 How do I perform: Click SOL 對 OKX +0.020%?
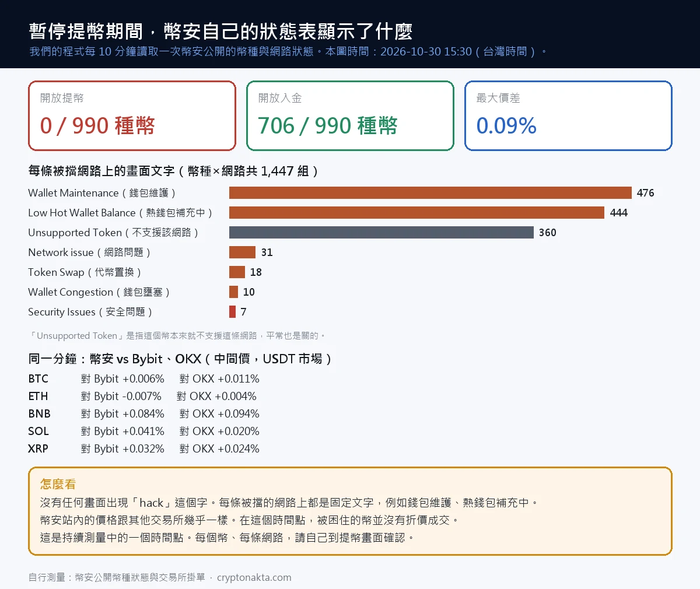219,432
